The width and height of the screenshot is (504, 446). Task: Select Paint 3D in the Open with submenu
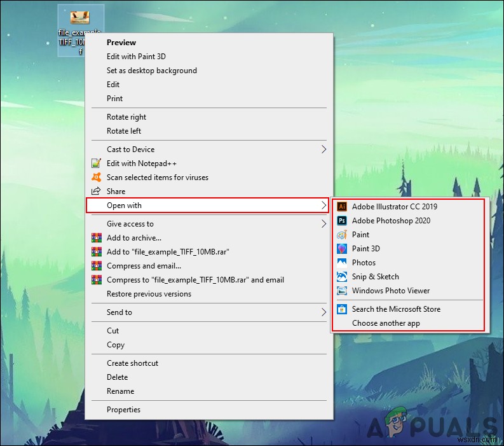(x=409, y=249)
